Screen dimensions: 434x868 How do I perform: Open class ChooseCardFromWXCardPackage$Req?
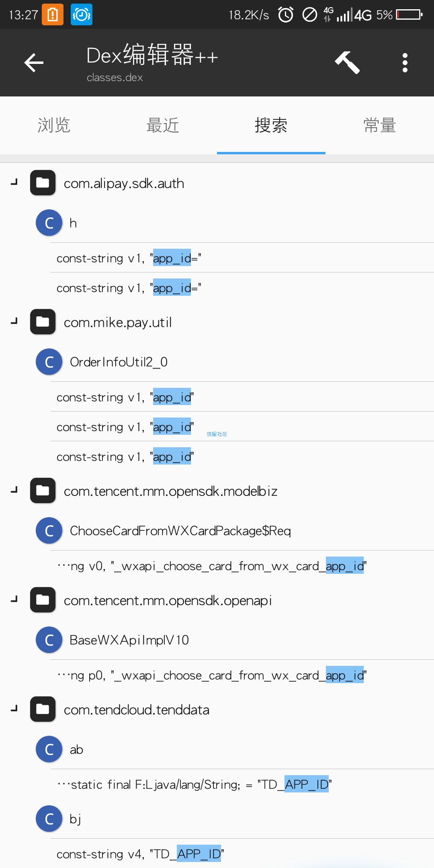coord(235,530)
